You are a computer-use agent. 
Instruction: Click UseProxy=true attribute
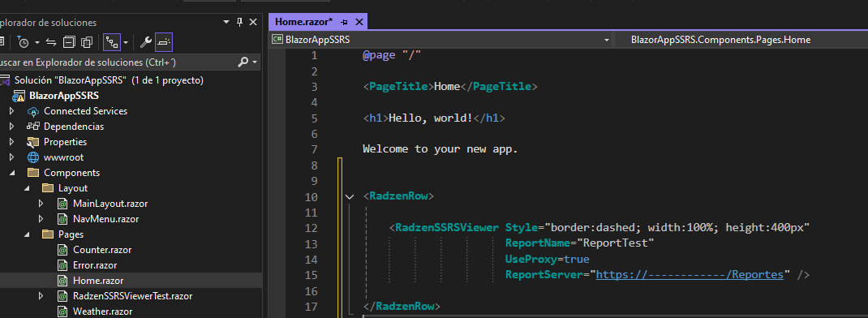547,260
